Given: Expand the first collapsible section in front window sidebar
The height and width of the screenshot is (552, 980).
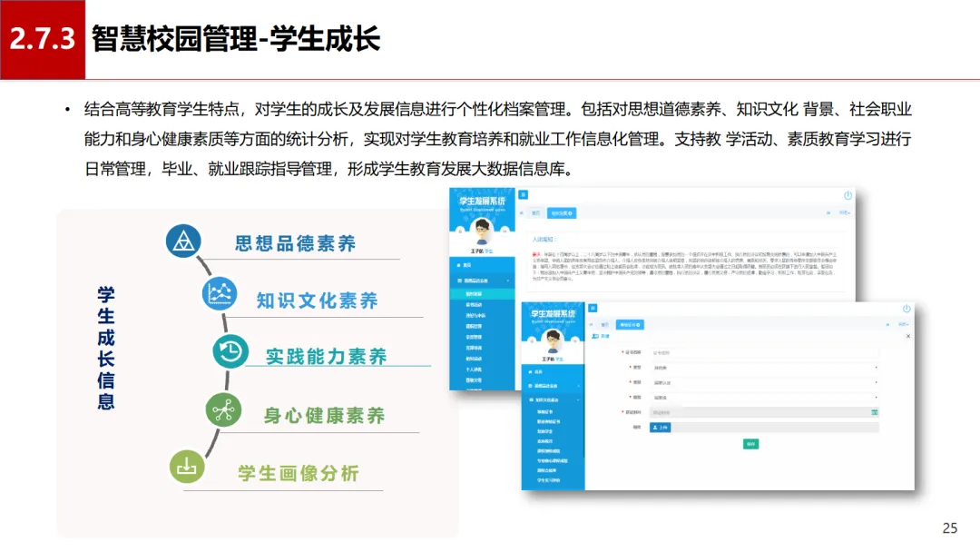Looking at the screenshot, I should [x=553, y=386].
